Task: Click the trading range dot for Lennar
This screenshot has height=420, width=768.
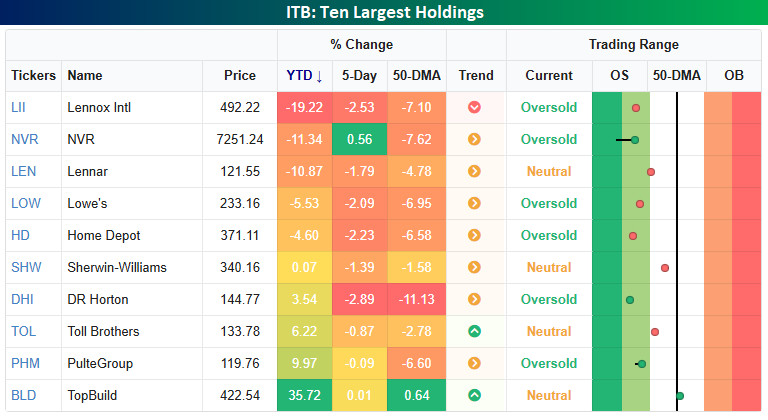Action: (x=651, y=172)
